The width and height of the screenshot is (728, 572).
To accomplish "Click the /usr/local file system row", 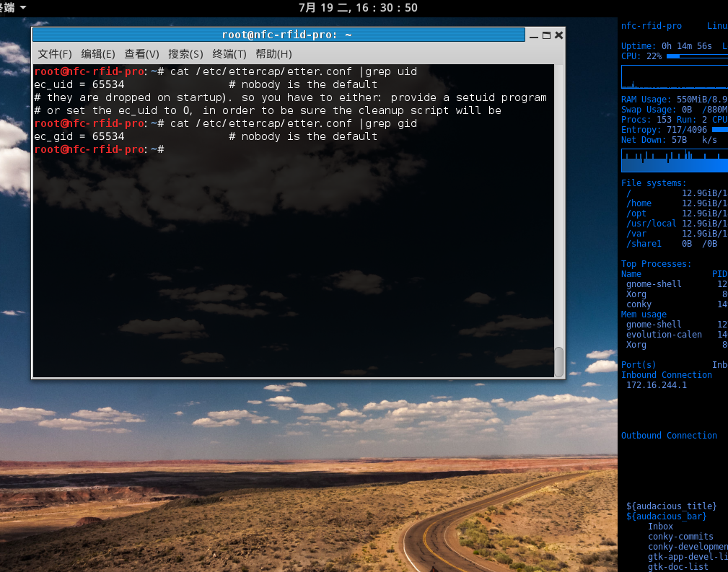I will [677, 224].
